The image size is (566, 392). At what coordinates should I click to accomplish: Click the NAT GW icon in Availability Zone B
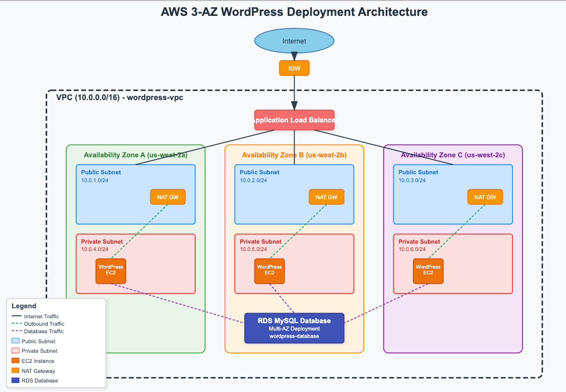[326, 197]
